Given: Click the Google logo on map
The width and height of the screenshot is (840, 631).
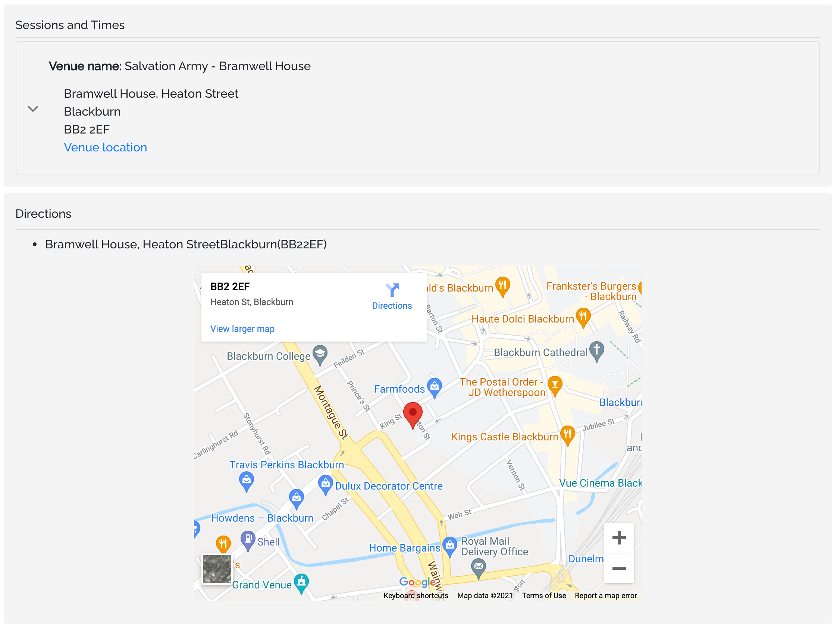Looking at the screenshot, I should 417,582.
